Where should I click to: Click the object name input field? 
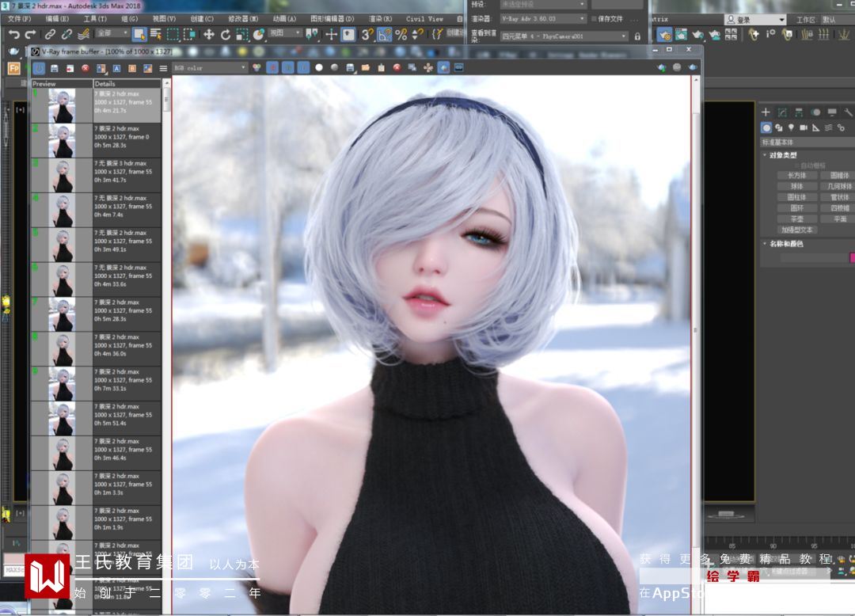[x=814, y=257]
